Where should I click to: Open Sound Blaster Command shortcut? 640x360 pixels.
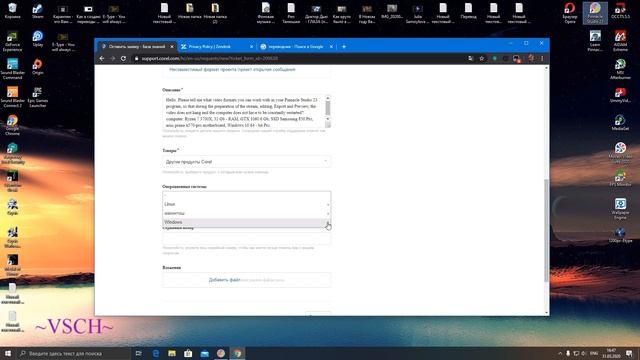click(12, 69)
